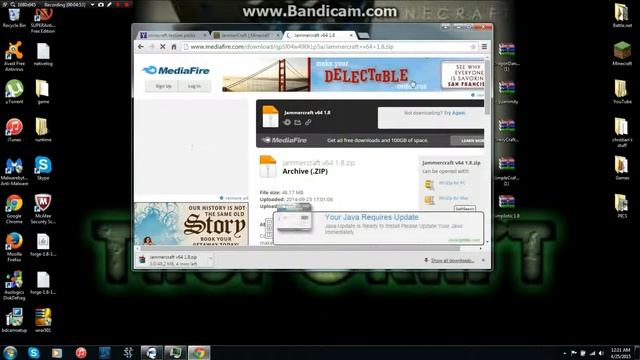The height and width of the screenshot is (360, 640).
Task: Switch to the first Minecraft texture packs tab
Action: click(x=172, y=36)
